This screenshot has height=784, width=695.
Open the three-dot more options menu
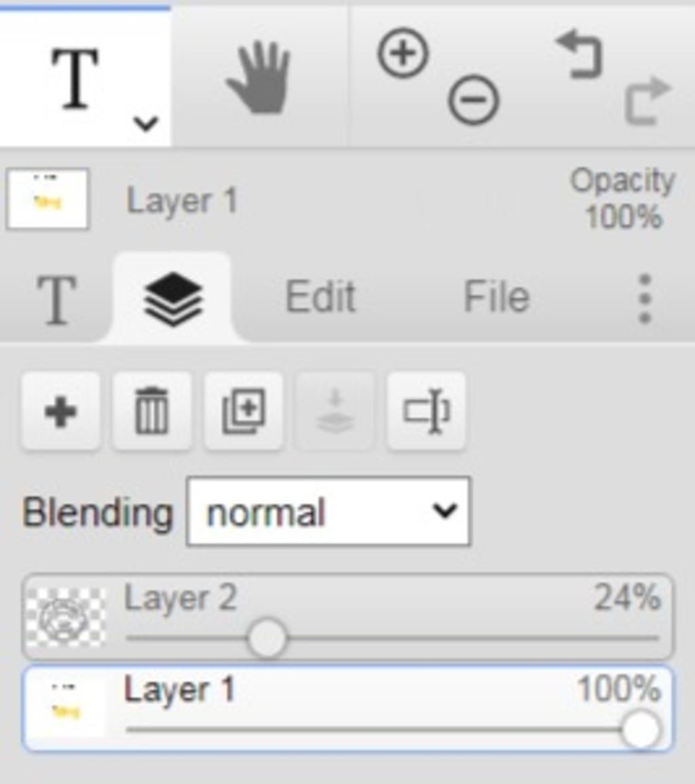[x=645, y=298]
